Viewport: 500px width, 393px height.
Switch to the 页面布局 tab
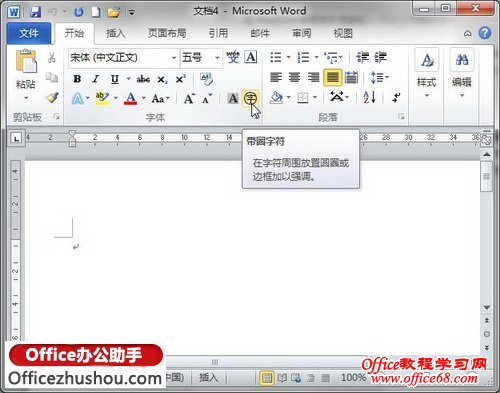tap(167, 33)
